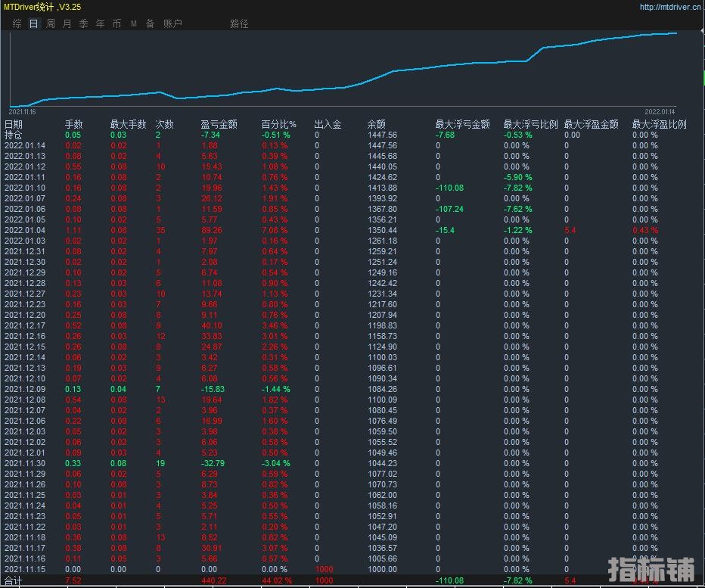Click the -15.83 loss amount

coord(213,389)
